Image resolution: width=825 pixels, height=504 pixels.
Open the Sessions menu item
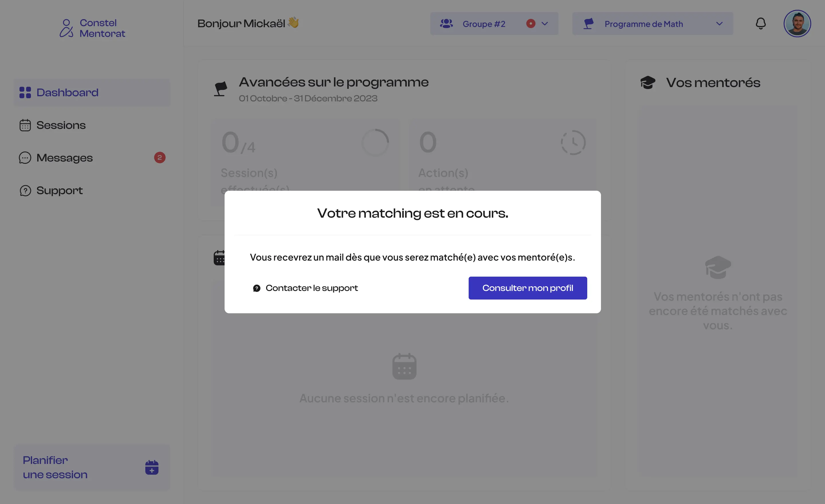pos(61,125)
